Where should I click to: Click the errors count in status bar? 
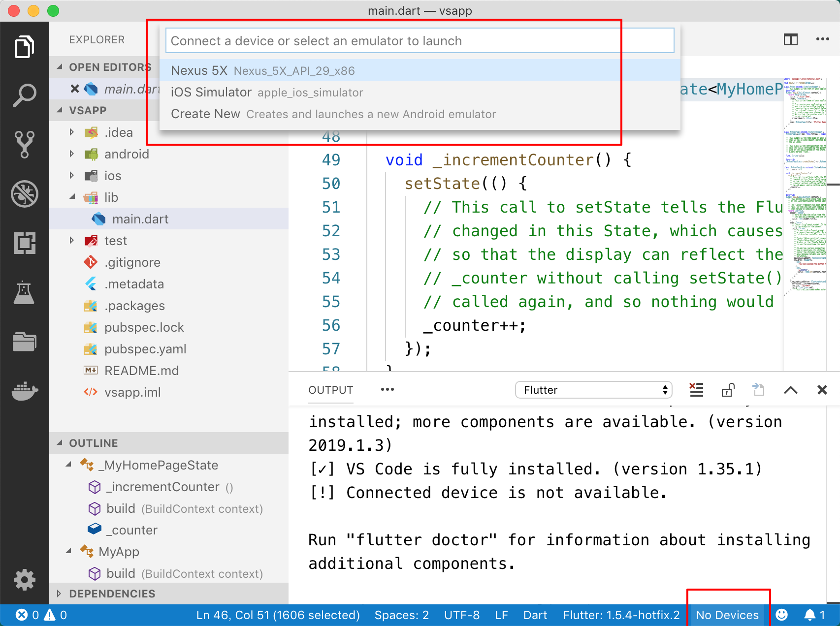point(28,615)
